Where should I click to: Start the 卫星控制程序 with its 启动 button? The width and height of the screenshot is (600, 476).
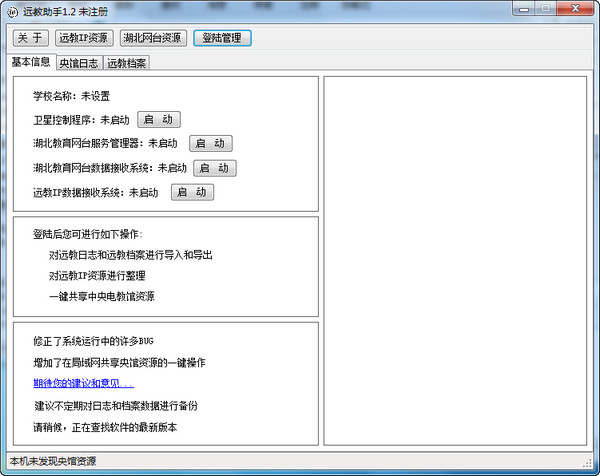159,119
